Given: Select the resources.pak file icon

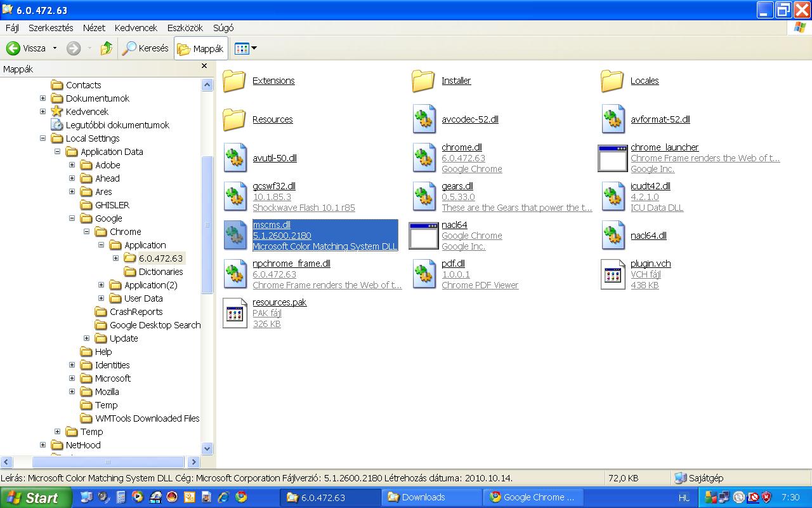Looking at the screenshot, I should (235, 313).
